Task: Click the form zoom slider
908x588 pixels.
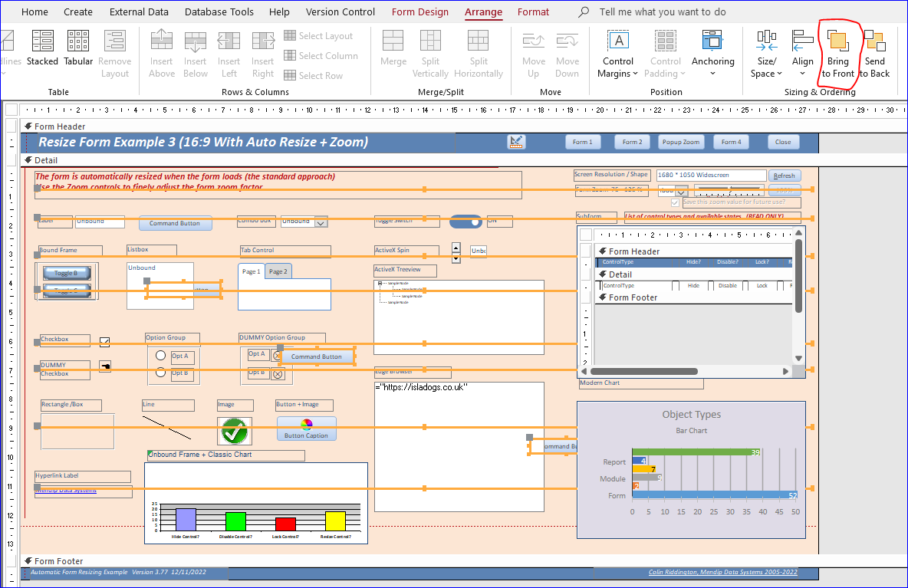Action: click(729, 190)
